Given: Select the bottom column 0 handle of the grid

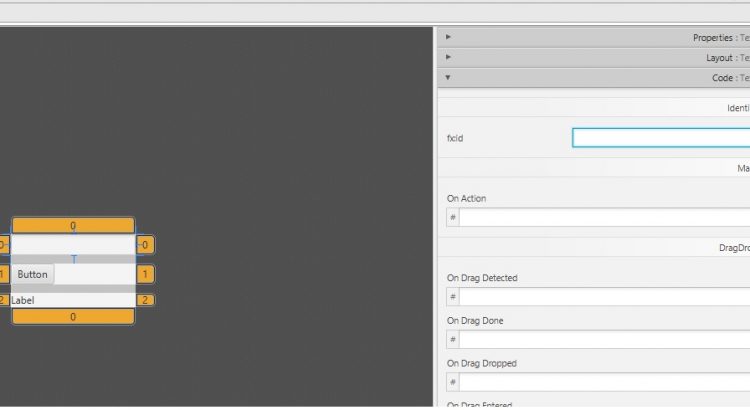Looking at the screenshot, I should pos(73,316).
